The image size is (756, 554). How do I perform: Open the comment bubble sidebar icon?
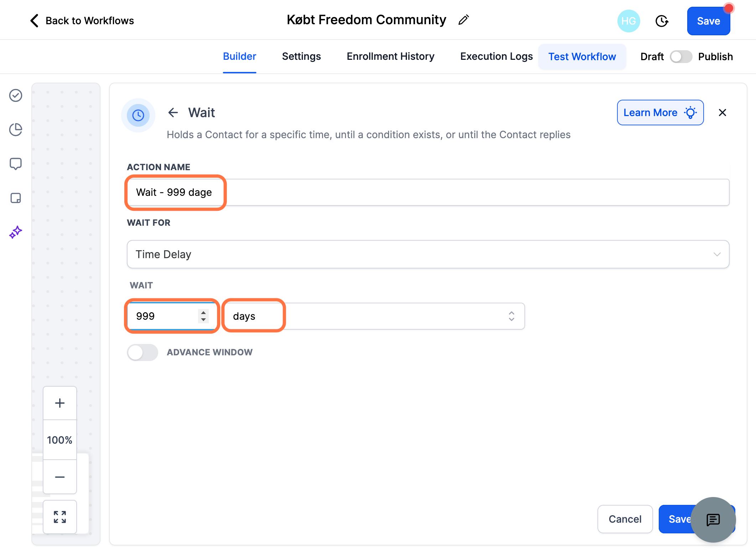(16, 164)
